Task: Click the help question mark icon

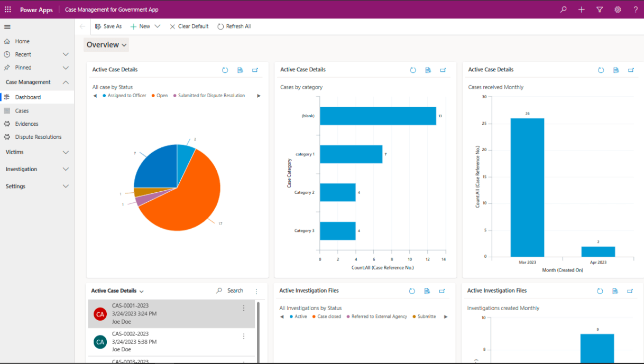Action: (636, 10)
